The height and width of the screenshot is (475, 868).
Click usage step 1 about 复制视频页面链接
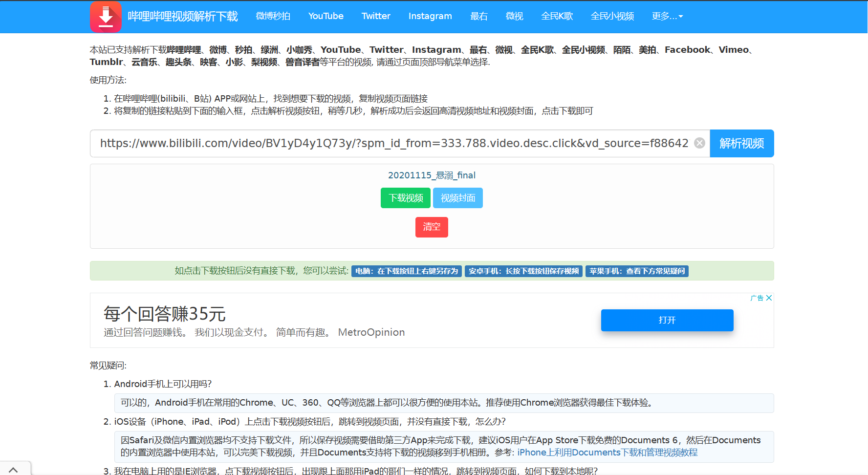pyautogui.click(x=271, y=99)
